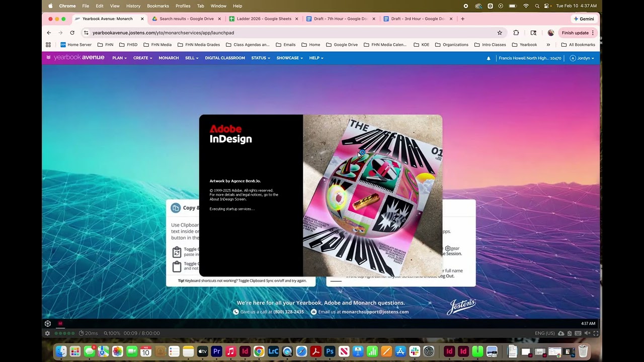
Task: Open the Trash in the dock
Action: coord(583,351)
